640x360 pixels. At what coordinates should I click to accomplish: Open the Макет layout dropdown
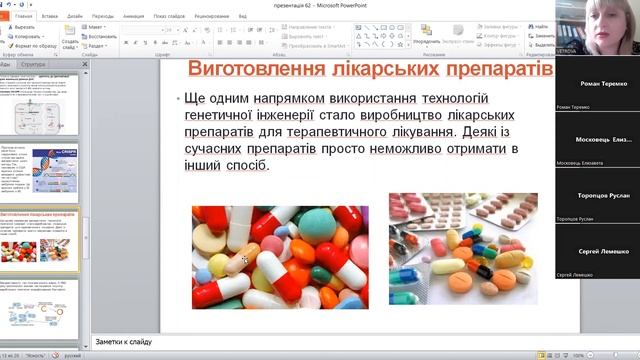tap(93, 27)
